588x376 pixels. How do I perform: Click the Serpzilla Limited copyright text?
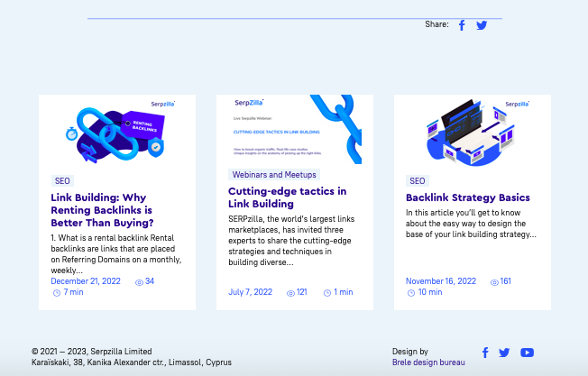pyautogui.click(x=91, y=352)
